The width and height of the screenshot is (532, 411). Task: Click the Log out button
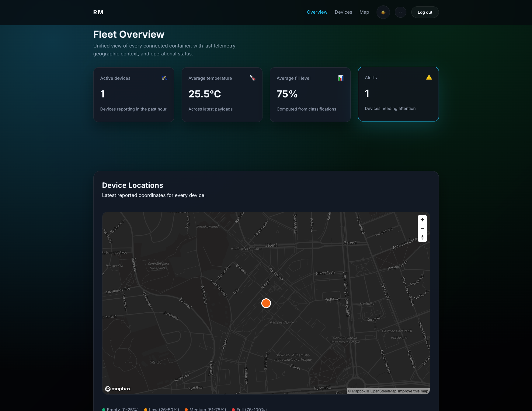click(x=425, y=12)
